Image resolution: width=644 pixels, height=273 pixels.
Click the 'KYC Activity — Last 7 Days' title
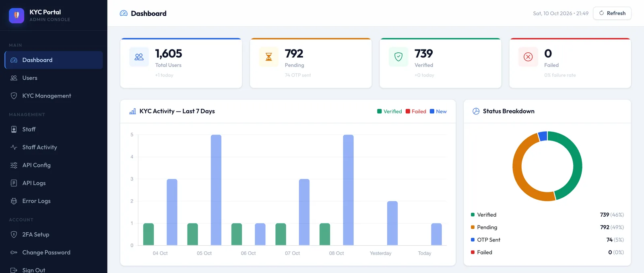click(x=177, y=111)
